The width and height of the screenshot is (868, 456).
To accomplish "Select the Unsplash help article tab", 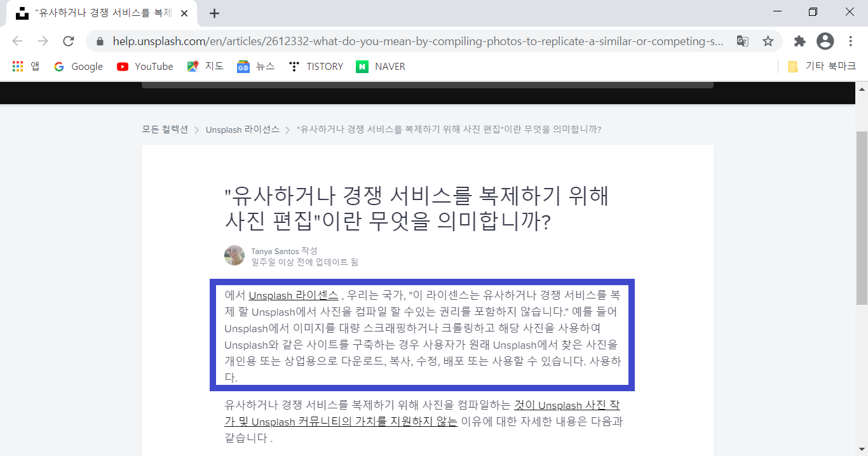I will click(102, 13).
